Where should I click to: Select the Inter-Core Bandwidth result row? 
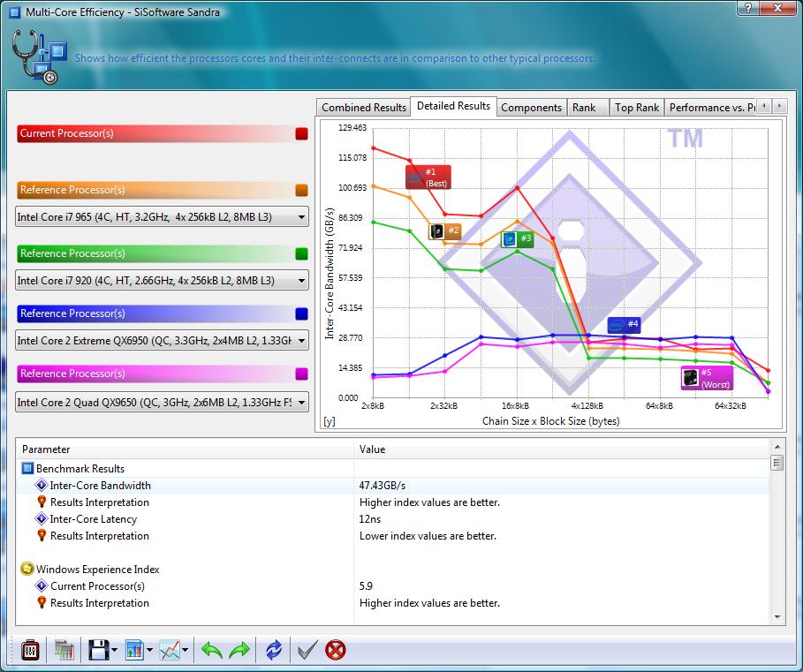100,486
